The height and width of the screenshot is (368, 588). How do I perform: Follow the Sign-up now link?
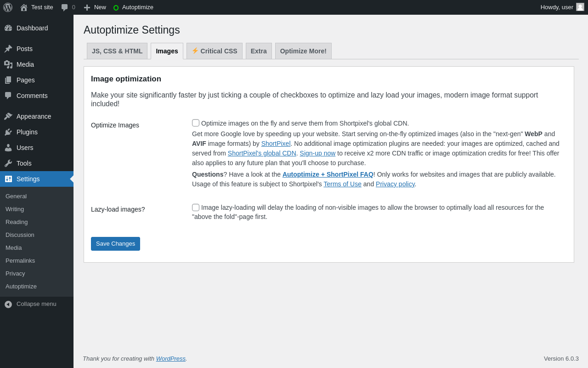[317, 153]
